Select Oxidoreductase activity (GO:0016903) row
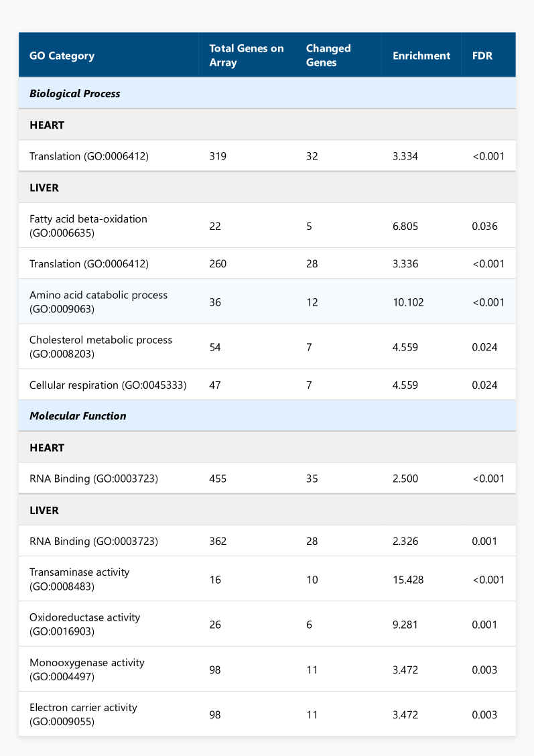The image size is (534, 756). click(84, 625)
